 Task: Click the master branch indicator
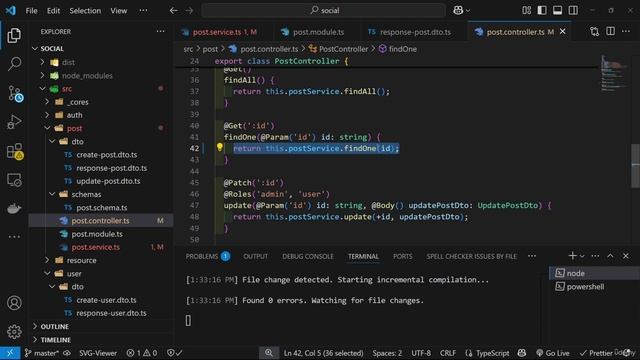click(42, 353)
